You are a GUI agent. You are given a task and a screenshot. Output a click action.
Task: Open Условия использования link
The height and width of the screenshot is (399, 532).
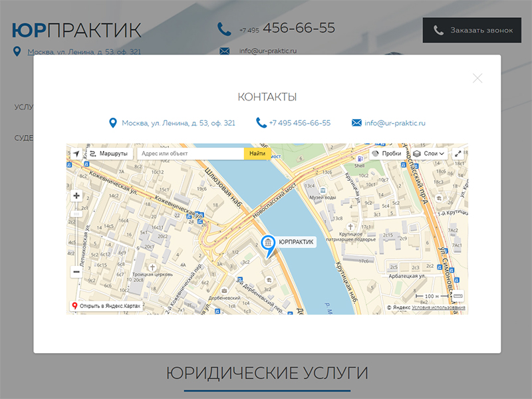[x=438, y=308]
